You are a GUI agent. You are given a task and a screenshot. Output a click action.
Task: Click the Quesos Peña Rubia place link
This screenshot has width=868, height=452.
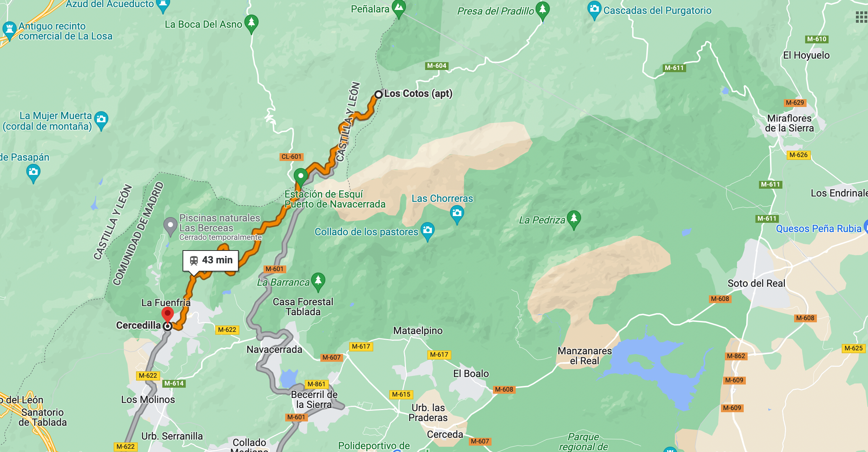coord(819,228)
